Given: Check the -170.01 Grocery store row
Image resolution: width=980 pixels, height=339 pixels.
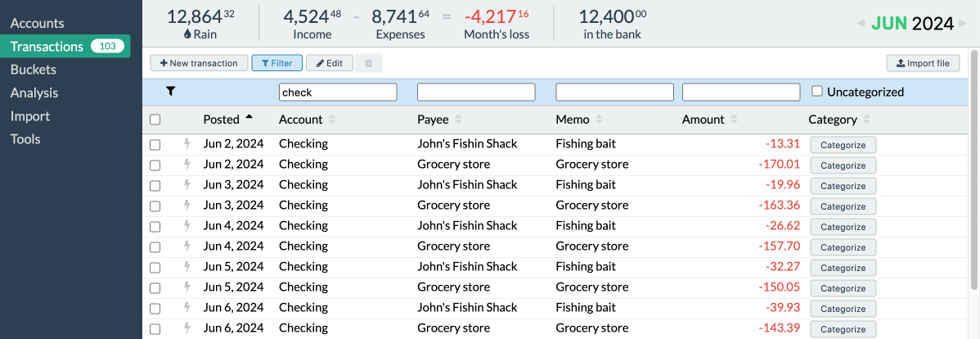Looking at the screenshot, I should 155,165.
